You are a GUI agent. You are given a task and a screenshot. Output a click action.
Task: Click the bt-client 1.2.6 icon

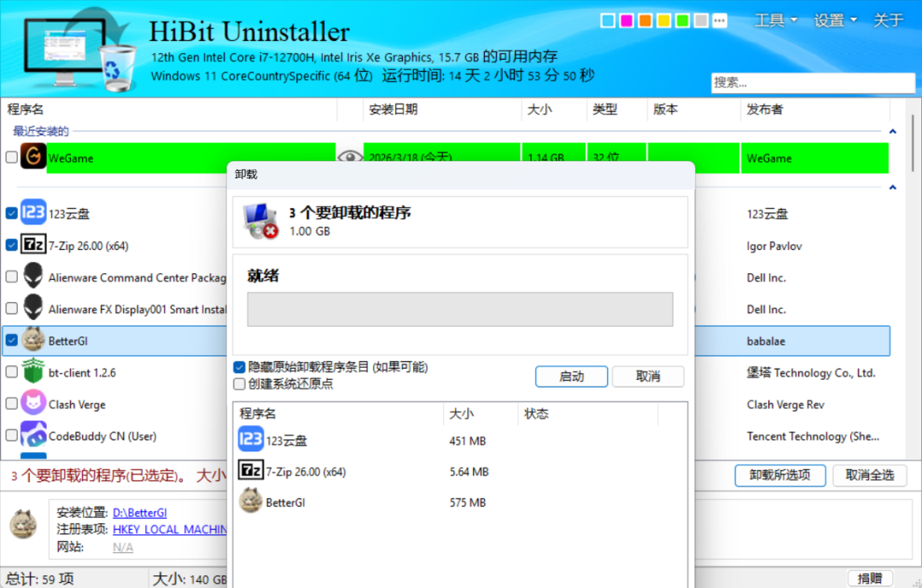pos(33,371)
